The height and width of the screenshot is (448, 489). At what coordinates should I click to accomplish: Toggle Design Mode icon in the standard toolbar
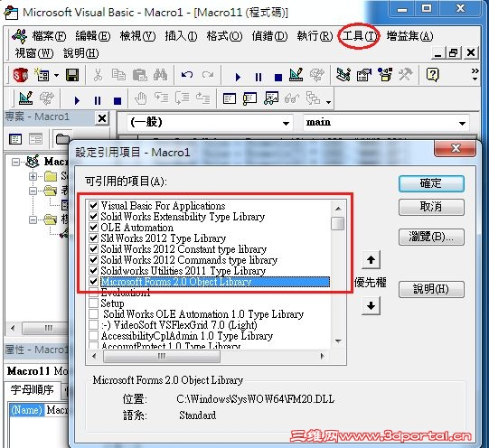296,75
